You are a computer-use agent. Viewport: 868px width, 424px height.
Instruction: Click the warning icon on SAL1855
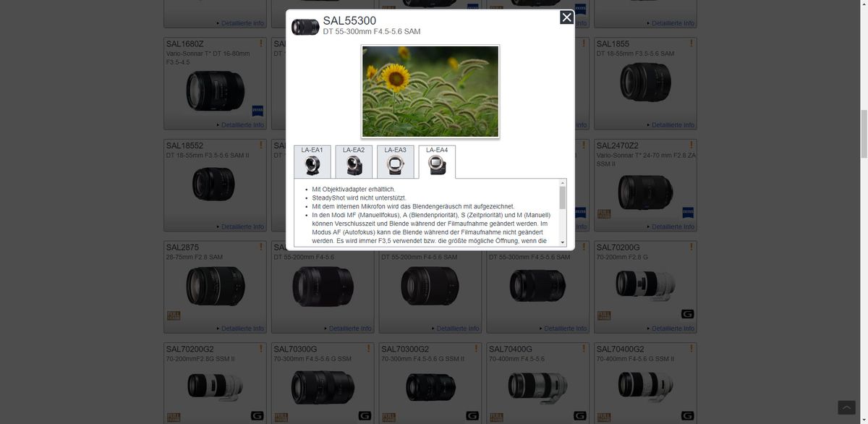(x=692, y=43)
